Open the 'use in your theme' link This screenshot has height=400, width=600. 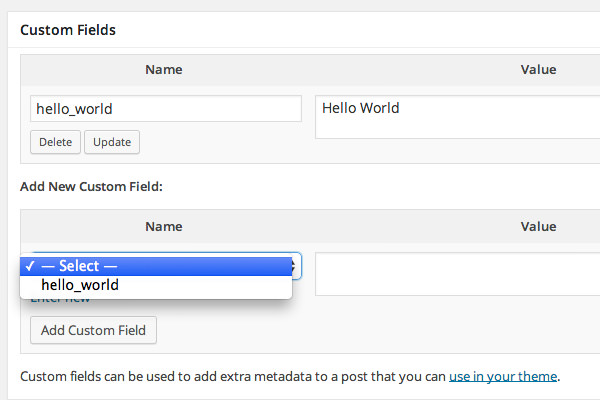pos(503,377)
